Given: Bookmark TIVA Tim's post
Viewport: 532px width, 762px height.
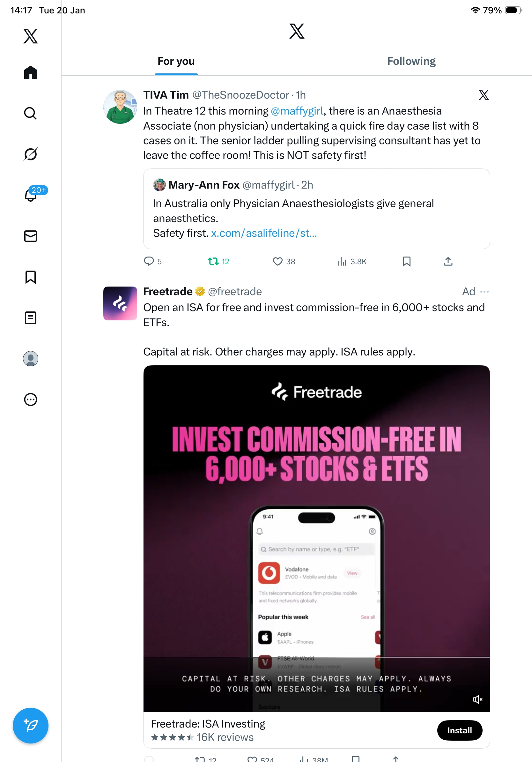Looking at the screenshot, I should tap(406, 262).
